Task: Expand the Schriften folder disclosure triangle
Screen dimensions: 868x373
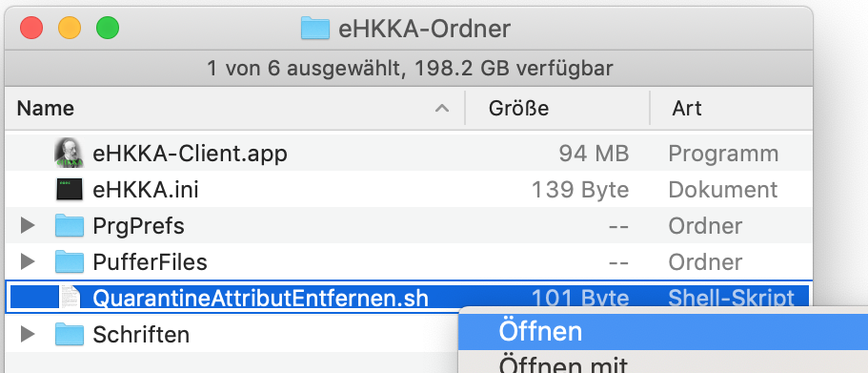Action: [27, 334]
